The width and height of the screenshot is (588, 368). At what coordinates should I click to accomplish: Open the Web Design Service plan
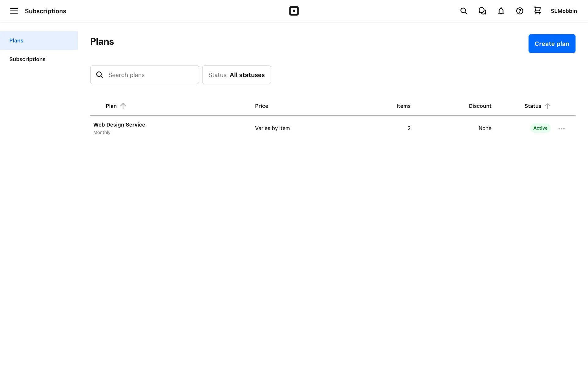[x=119, y=125]
